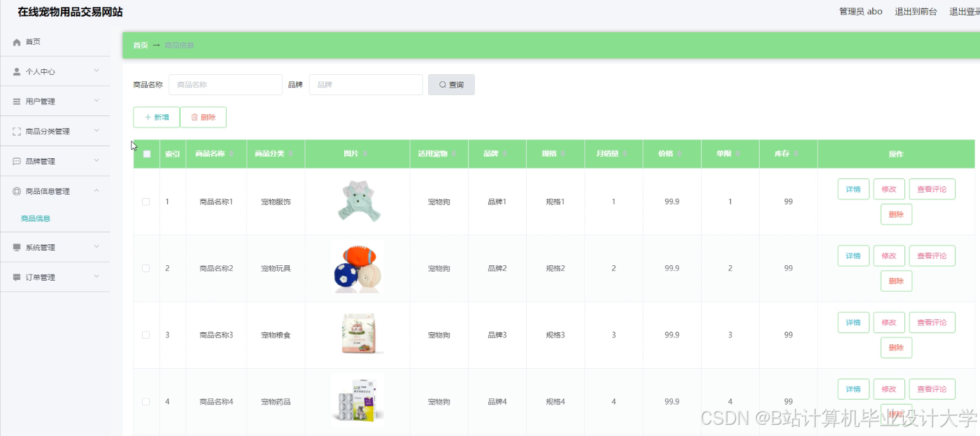The width and height of the screenshot is (980, 436).
Task: Expand 用户管理 chevron in sidebar
Action: tap(97, 101)
